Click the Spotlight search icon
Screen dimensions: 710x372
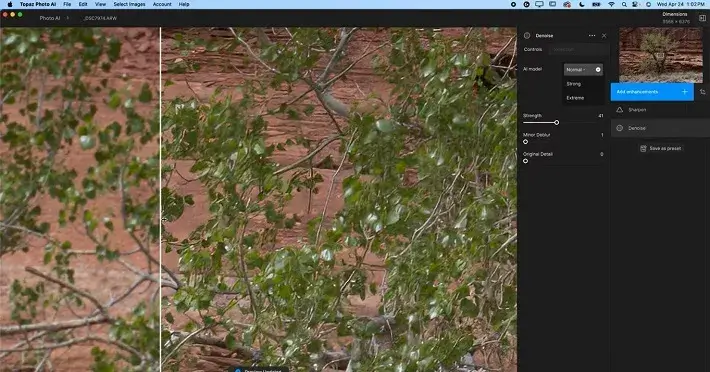tap(624, 4)
